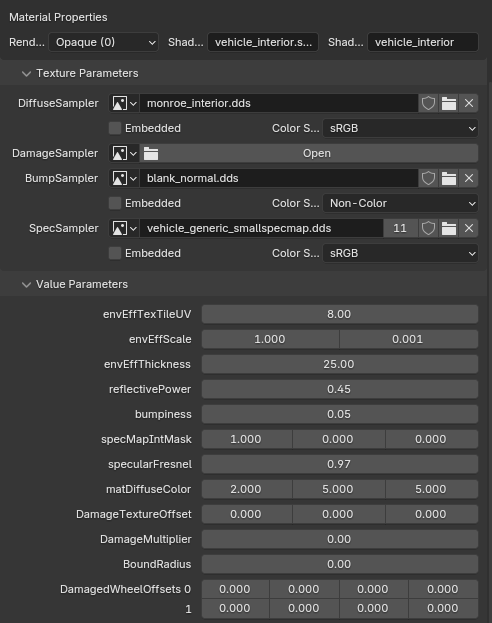Open folder icon for SpecSampler image

pyautogui.click(x=449, y=228)
